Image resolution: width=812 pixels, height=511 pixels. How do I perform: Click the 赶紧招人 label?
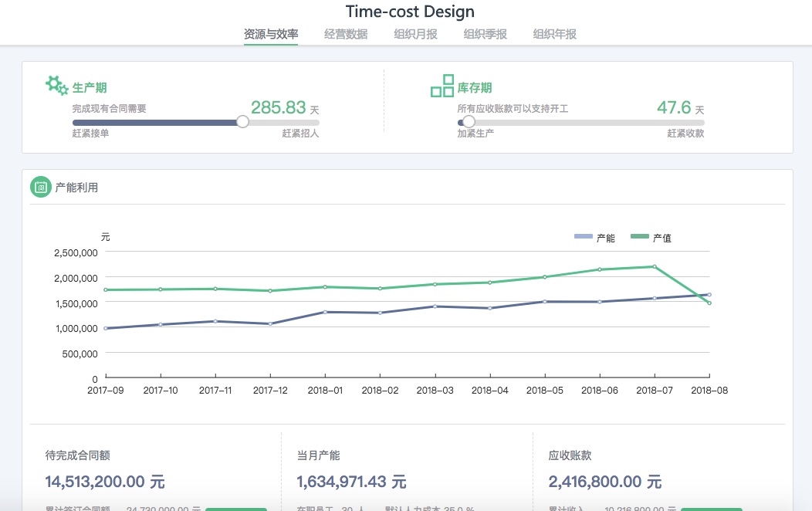300,134
